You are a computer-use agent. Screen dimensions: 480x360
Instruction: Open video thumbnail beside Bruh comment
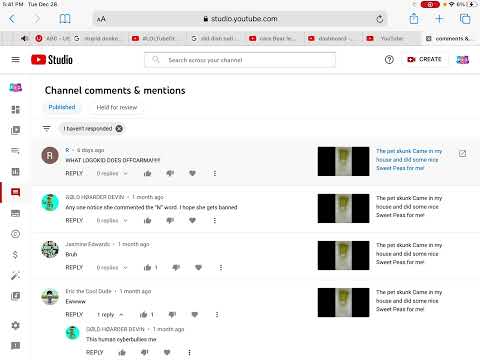343,255
